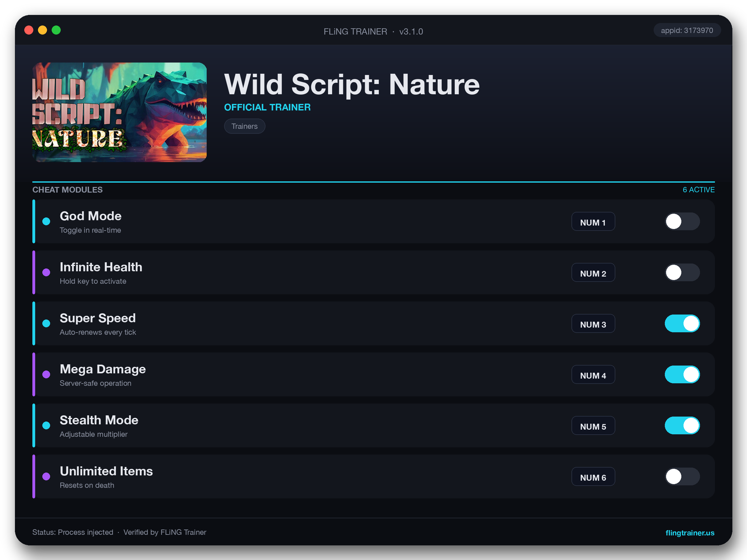The width and height of the screenshot is (747, 560).
Task: Click the 'Hold key to activate' description
Action: pos(93,281)
